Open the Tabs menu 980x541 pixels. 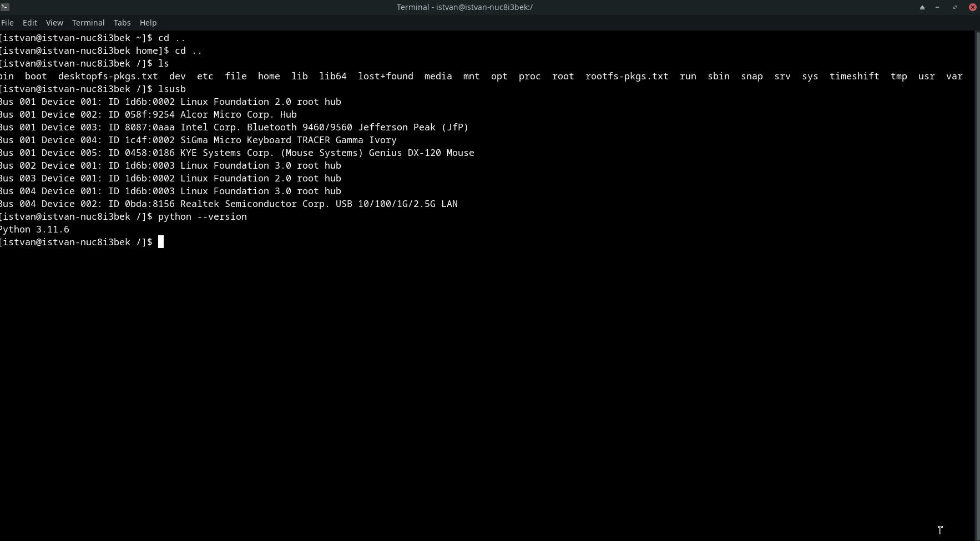click(x=122, y=23)
